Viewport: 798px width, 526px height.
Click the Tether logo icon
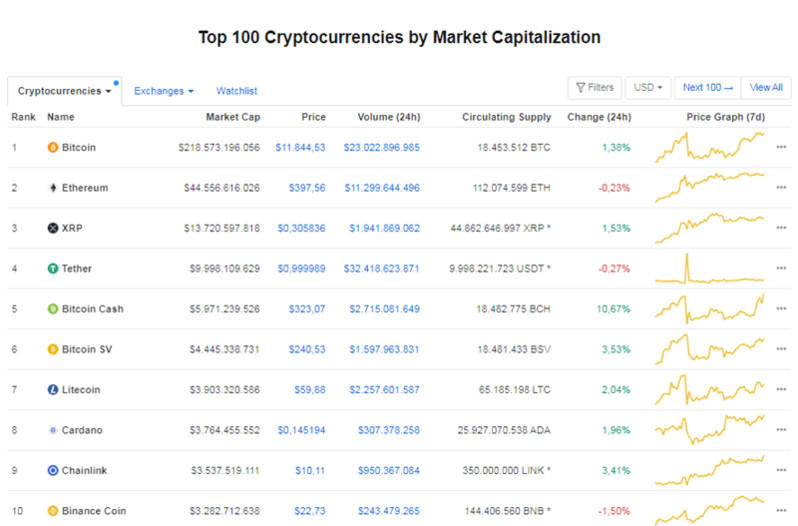click(53, 269)
